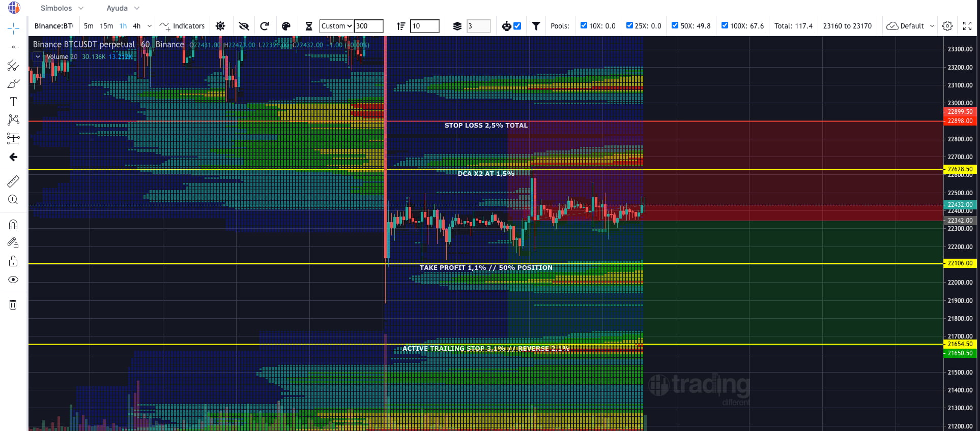The image size is (980, 431).
Task: Click the funnel filter icon
Action: click(536, 26)
